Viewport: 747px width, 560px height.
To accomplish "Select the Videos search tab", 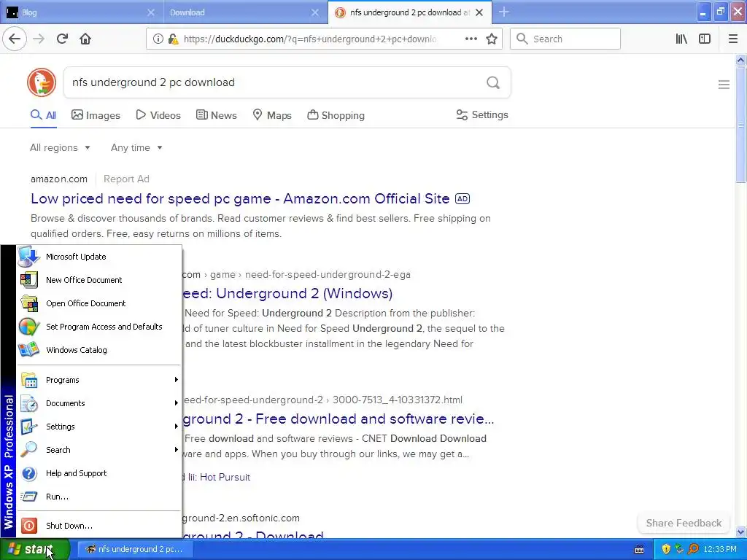I will (x=158, y=115).
